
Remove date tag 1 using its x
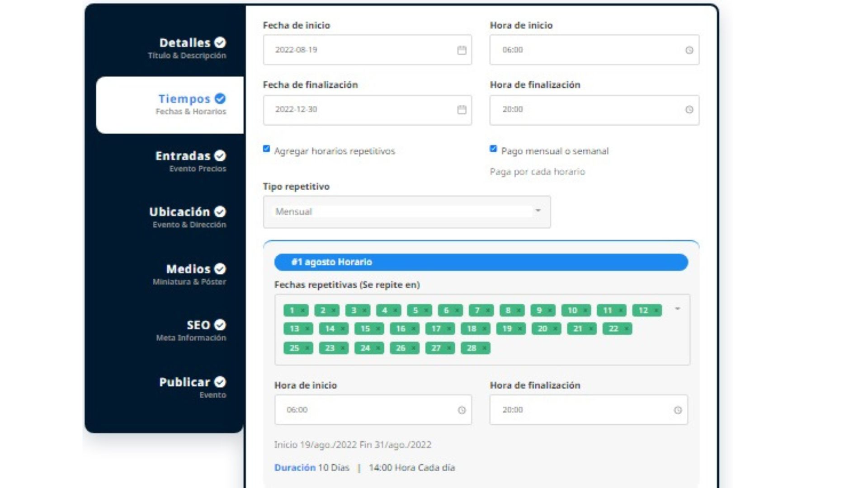tap(303, 310)
